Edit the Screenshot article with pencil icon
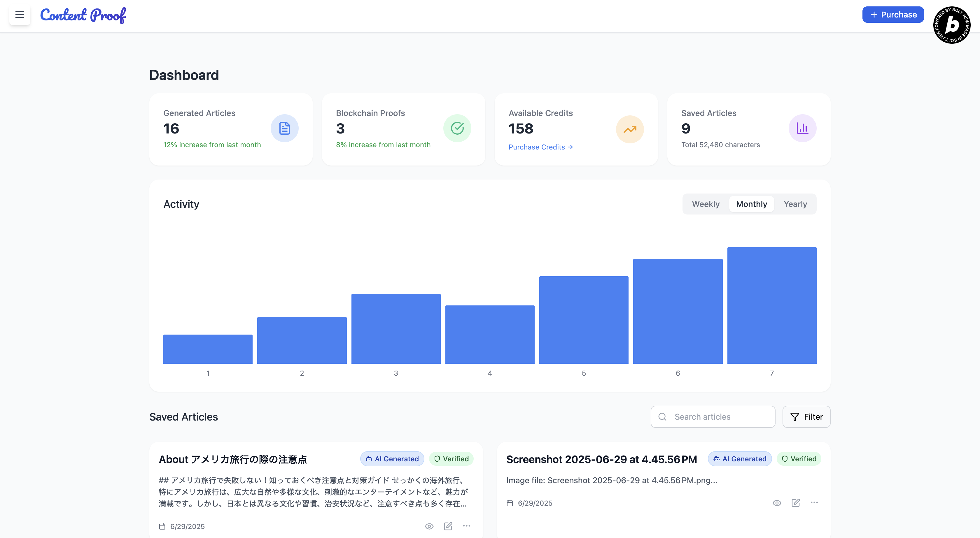The height and width of the screenshot is (538, 980). [x=795, y=503]
